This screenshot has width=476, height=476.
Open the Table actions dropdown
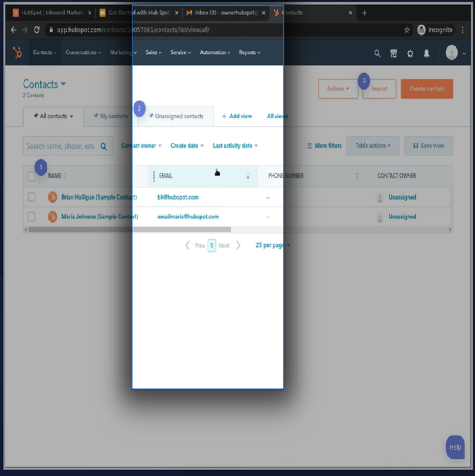coord(373,146)
